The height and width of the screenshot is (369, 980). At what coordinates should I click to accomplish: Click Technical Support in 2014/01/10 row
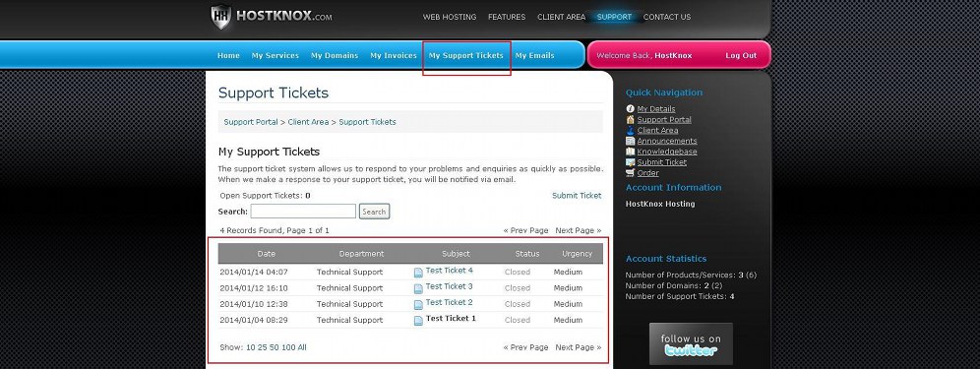click(349, 304)
